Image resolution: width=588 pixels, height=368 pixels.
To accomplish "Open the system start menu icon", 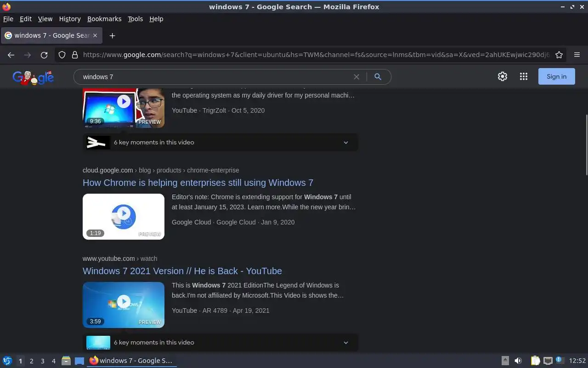I will (x=7, y=361).
